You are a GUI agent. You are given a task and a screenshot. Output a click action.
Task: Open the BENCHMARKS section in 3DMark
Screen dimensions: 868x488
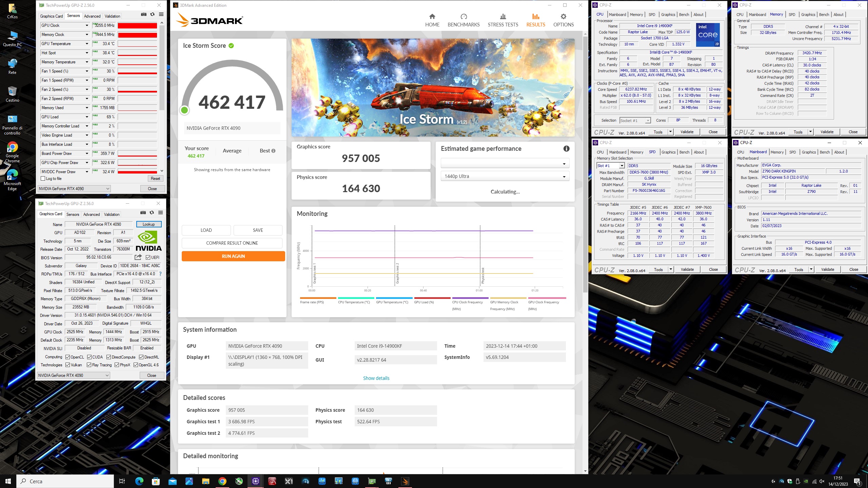tap(463, 20)
